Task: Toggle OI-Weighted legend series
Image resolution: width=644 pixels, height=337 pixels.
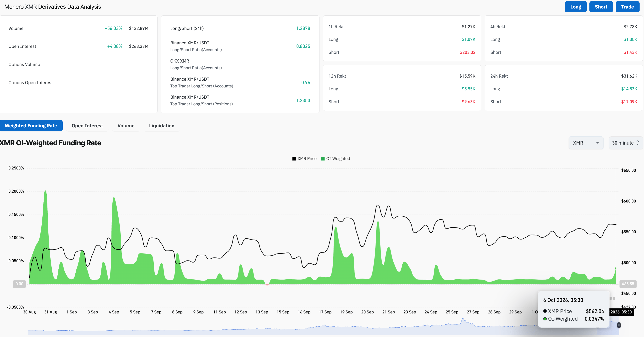Action: (x=335, y=159)
